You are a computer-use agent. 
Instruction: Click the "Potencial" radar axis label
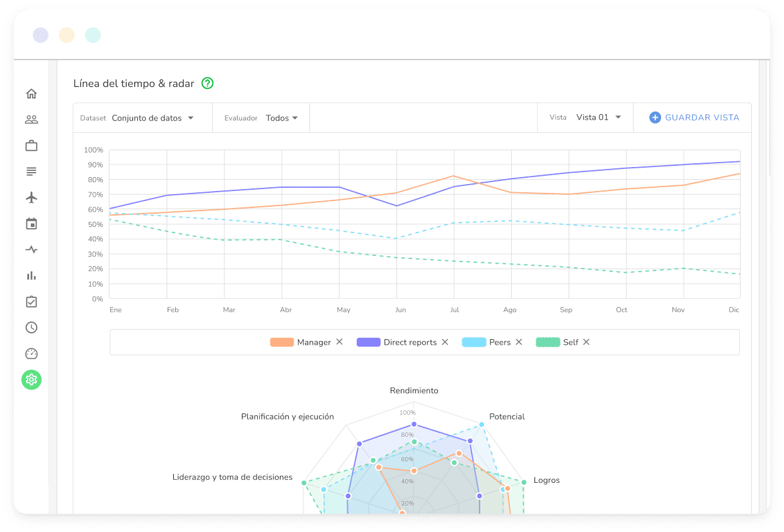point(507,417)
